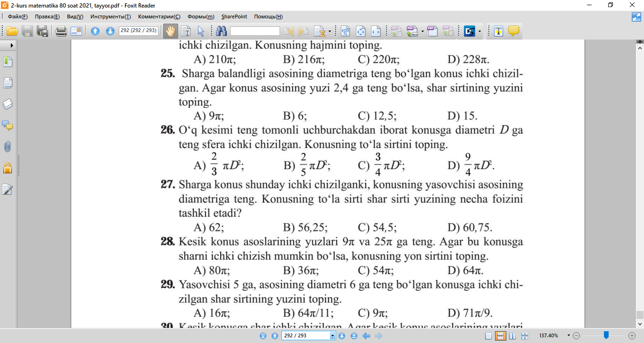This screenshot has width=644, height=343.
Task: Click the page number box in the toolbar
Action: [138, 31]
